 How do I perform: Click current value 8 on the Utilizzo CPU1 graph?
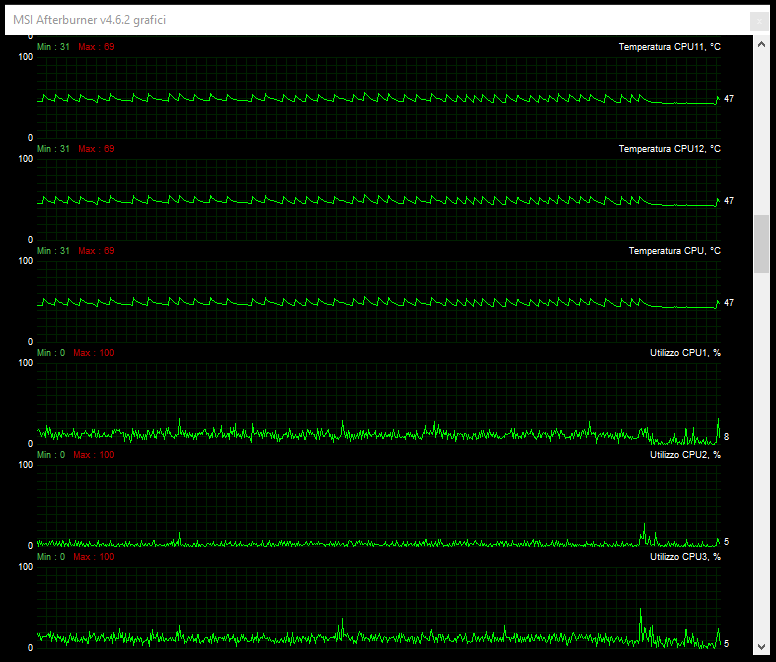pyautogui.click(x=726, y=437)
